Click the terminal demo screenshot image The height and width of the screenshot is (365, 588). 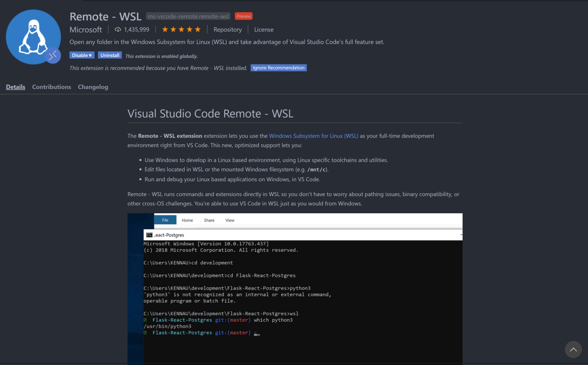(295, 289)
